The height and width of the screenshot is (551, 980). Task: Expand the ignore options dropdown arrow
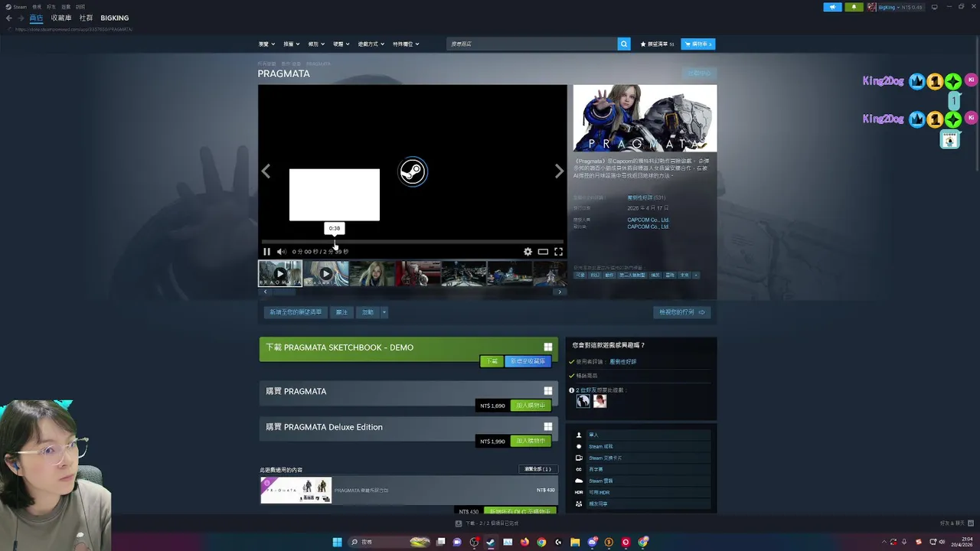pos(384,312)
